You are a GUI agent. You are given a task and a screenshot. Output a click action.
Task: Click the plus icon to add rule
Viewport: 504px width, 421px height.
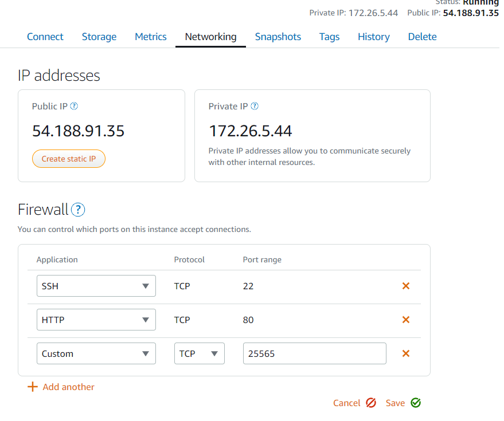(33, 387)
